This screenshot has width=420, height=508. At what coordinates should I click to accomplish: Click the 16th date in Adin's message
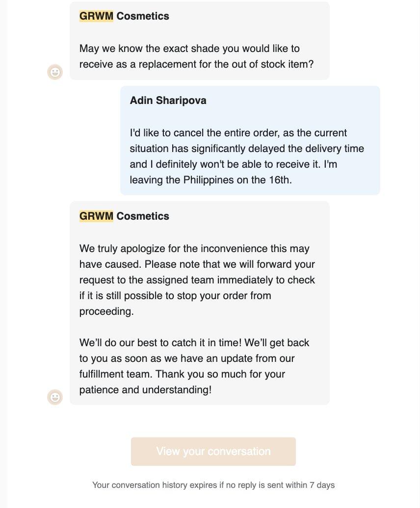click(x=280, y=180)
